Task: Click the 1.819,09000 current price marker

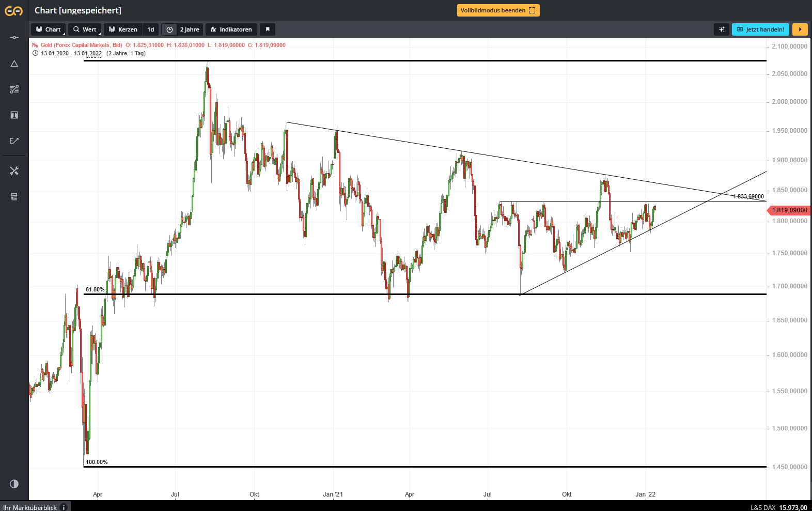Action: click(x=789, y=210)
